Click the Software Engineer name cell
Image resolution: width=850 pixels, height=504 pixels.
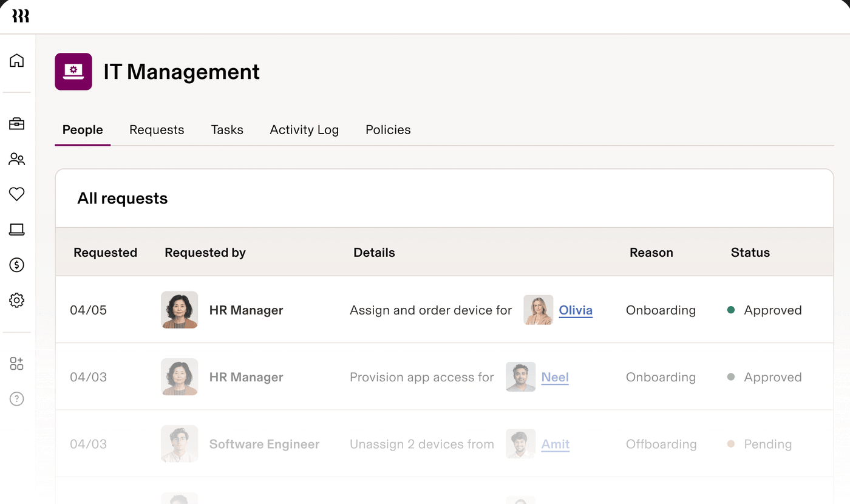point(264,444)
